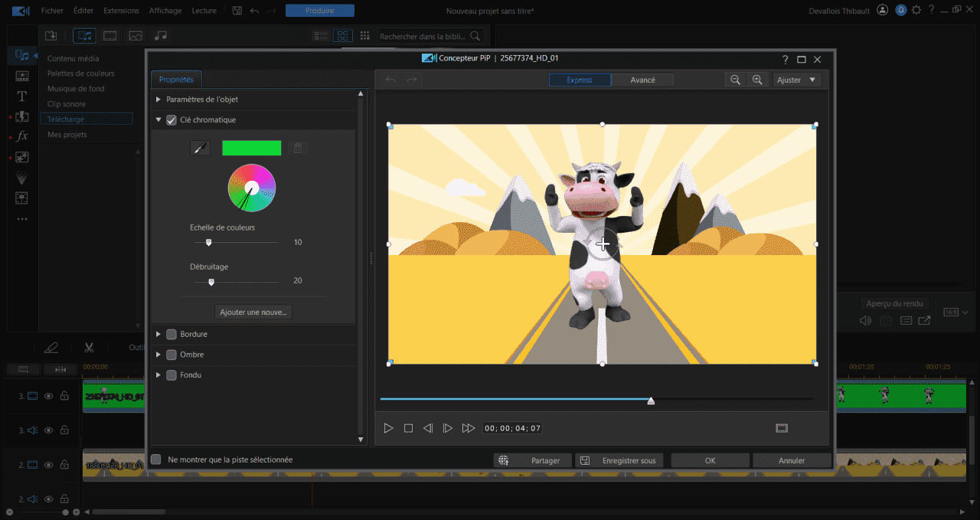980x520 pixels.
Task: Open the Extensions menu
Action: coord(121,11)
